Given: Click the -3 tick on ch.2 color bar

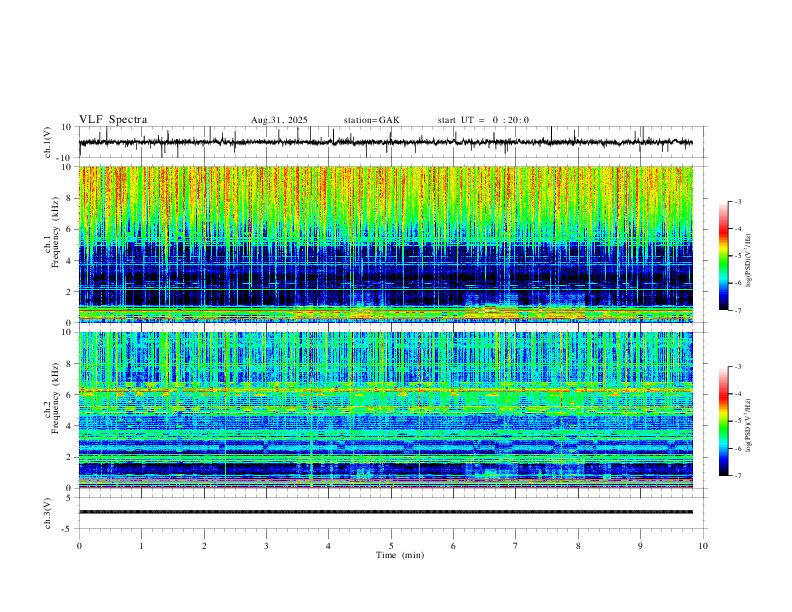Looking at the screenshot, I should pos(737,367).
